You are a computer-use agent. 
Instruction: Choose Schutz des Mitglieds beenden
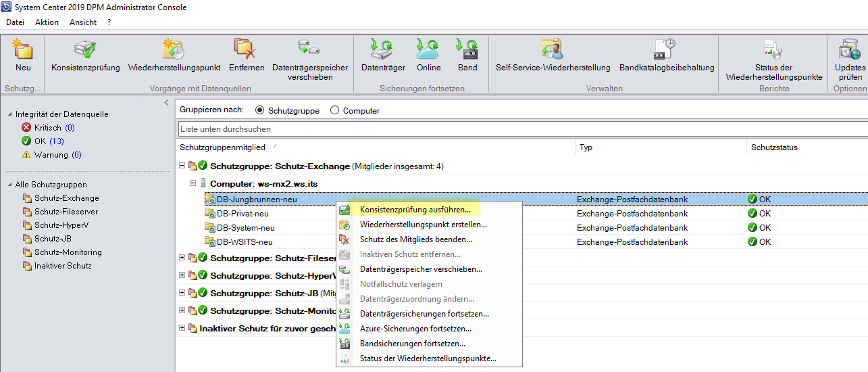[429, 239]
